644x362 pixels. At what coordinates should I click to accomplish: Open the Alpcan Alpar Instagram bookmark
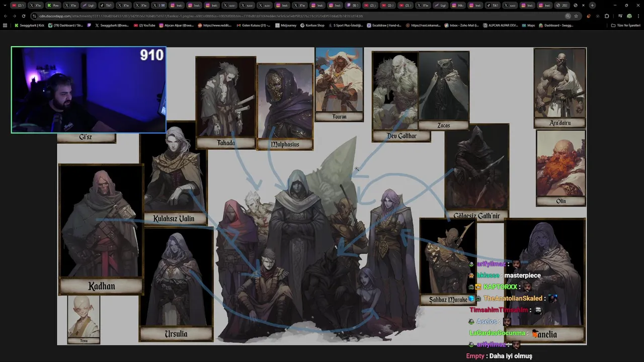pos(177,25)
